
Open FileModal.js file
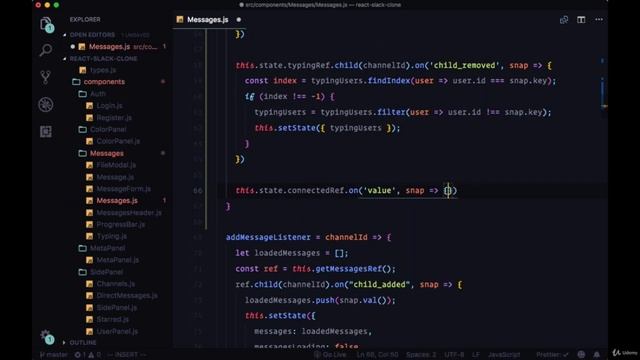116,165
